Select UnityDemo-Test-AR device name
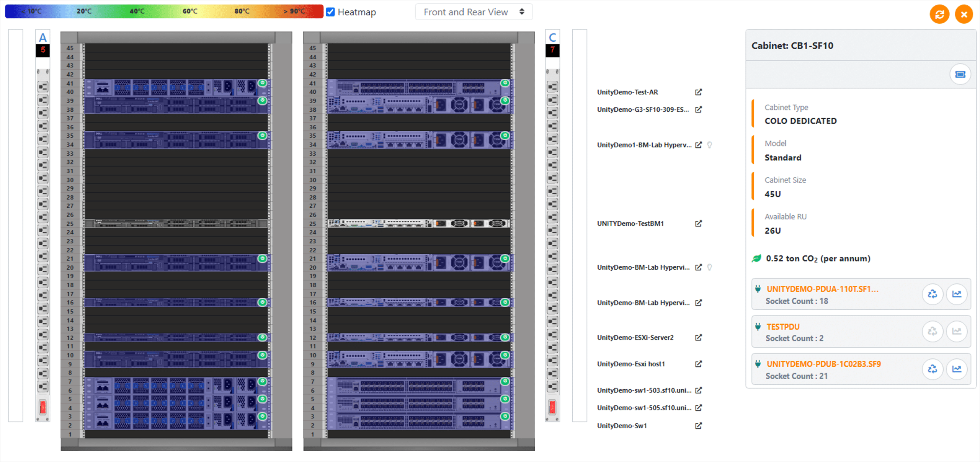Image resolution: width=980 pixels, height=462 pixels. [627, 92]
